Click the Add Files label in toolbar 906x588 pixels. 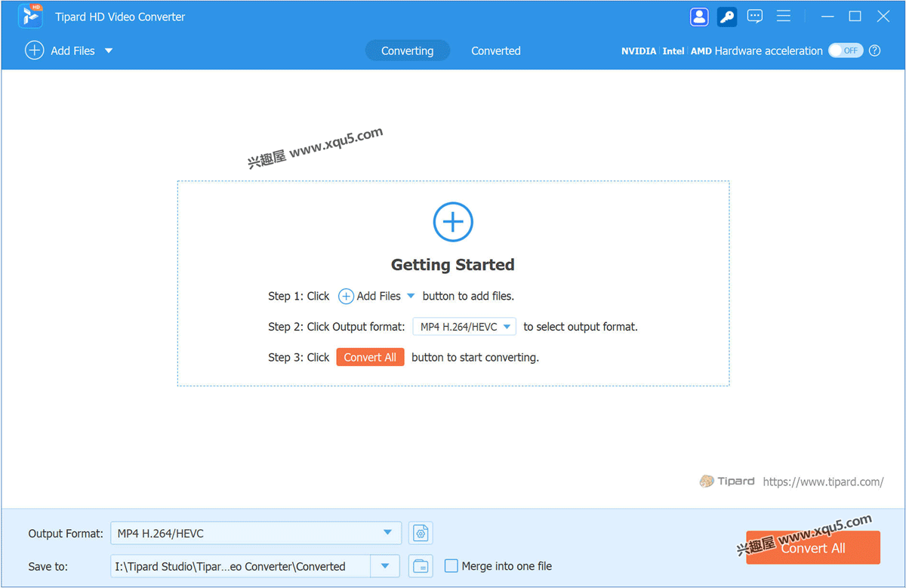pyautogui.click(x=72, y=51)
